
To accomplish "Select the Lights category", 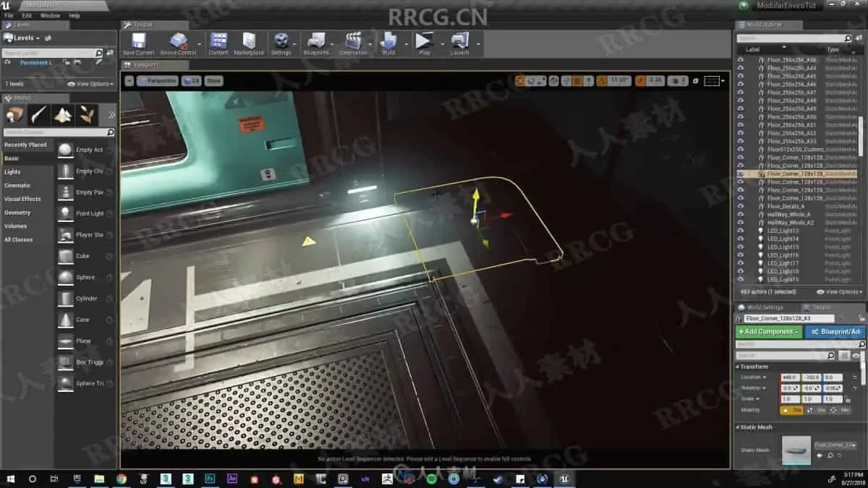I will tap(27, 172).
